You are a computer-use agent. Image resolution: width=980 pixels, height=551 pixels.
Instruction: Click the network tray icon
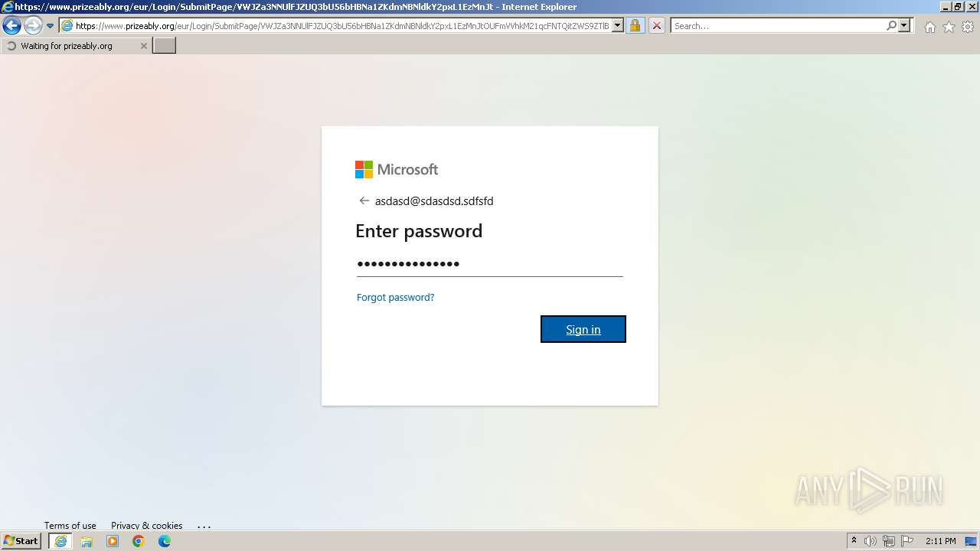tap(889, 541)
